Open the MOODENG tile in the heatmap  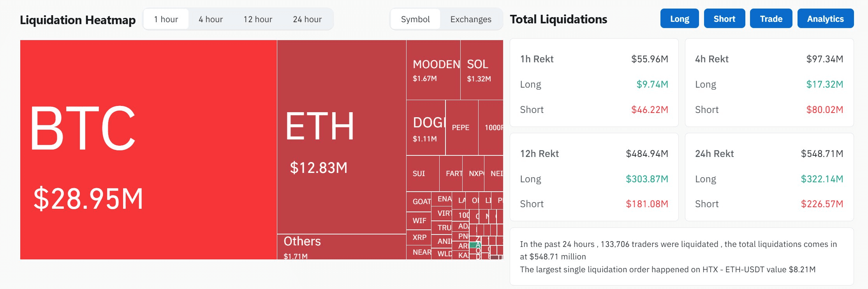point(433,70)
